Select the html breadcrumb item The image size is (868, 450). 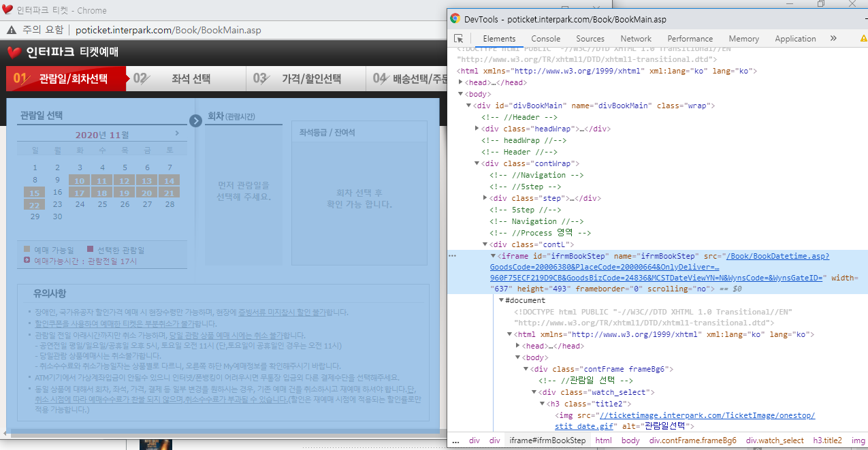pyautogui.click(x=603, y=440)
